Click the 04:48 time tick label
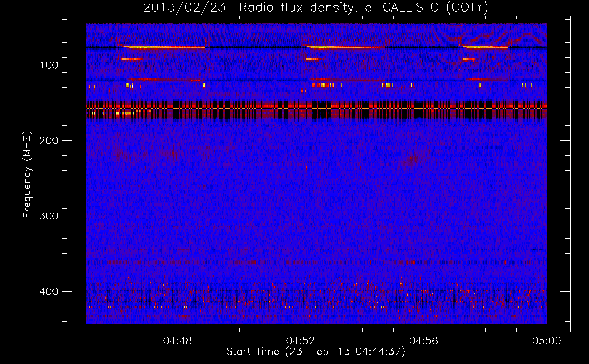This screenshot has width=589, height=364. pos(178,341)
